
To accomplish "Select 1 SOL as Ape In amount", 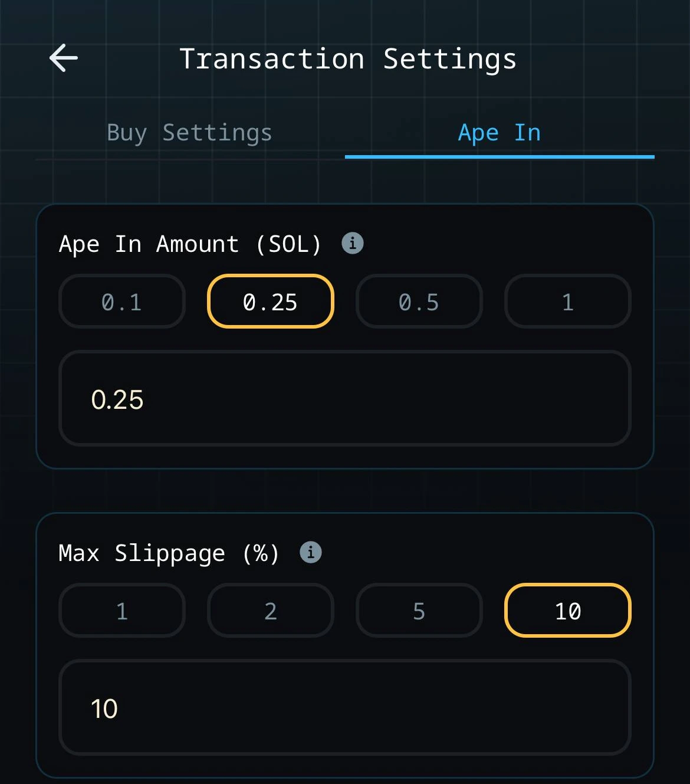I will coord(567,301).
